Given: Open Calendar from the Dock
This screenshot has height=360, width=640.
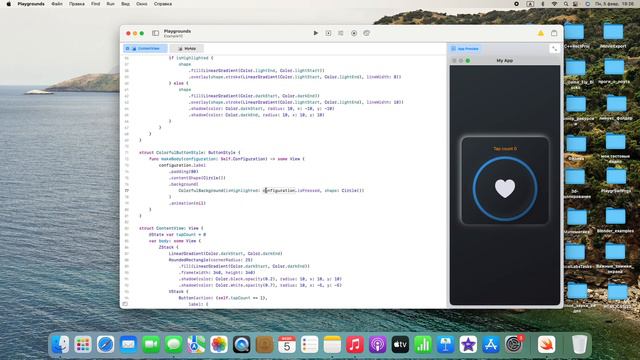Looking at the screenshot, I should coord(287,344).
